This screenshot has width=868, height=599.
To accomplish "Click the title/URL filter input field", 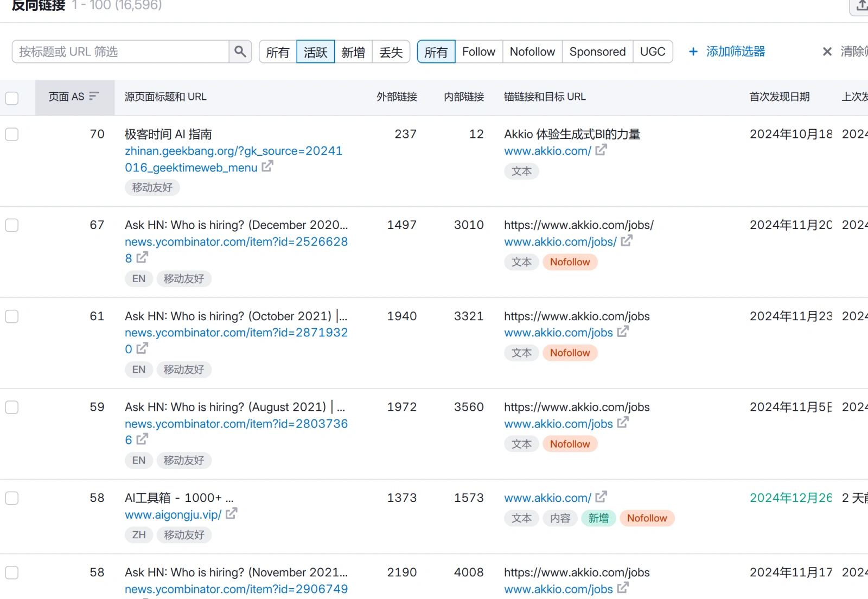I will pyautogui.click(x=120, y=52).
